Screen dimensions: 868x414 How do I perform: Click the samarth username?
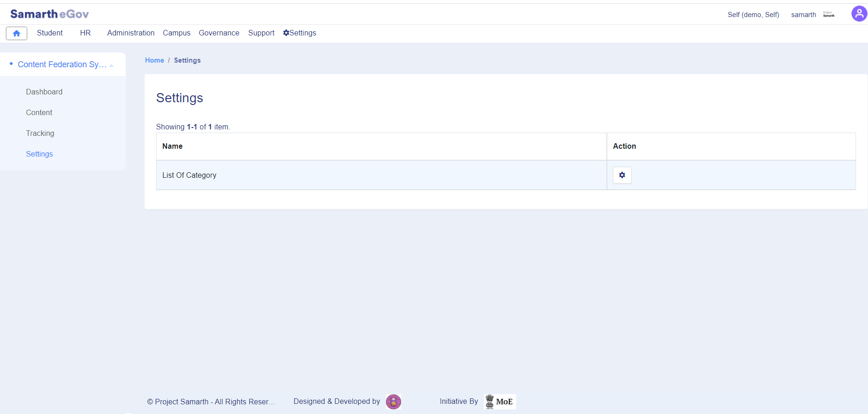pos(804,15)
